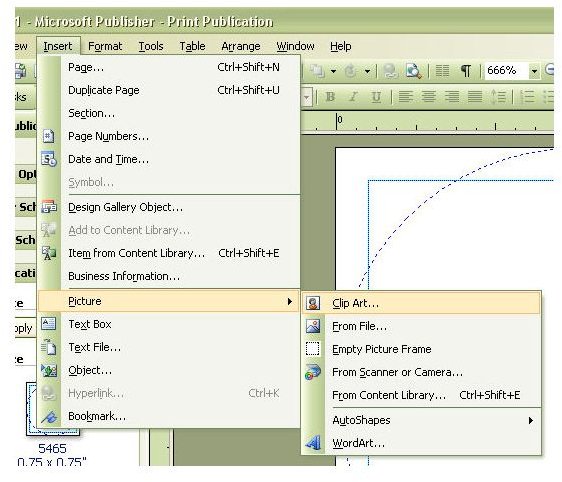Click the Scanner or Camera icon
The image size is (562, 482).
coord(313,372)
